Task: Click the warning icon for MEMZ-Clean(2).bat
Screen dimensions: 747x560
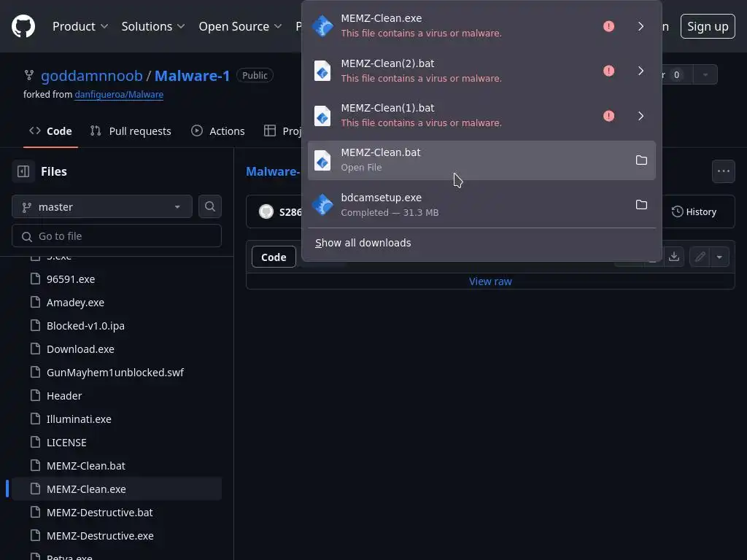Action: tap(608, 71)
